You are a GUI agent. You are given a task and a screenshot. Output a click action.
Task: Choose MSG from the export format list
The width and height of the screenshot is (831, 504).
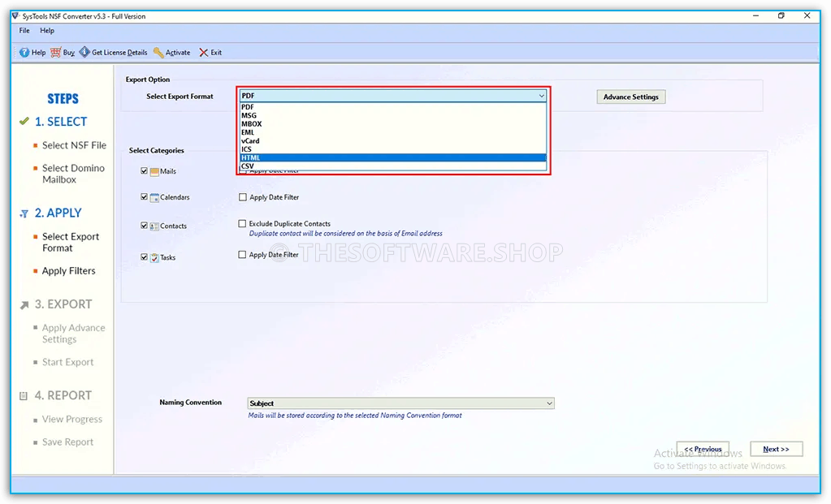click(x=392, y=115)
